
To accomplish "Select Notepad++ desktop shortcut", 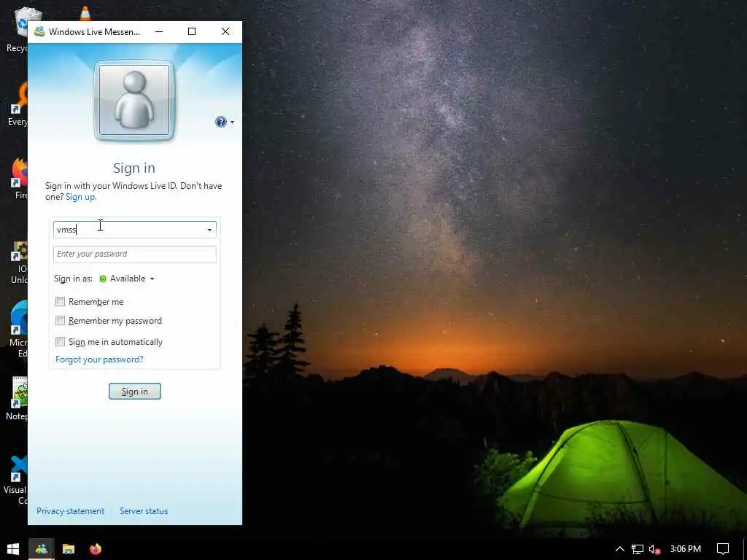I will [18, 398].
